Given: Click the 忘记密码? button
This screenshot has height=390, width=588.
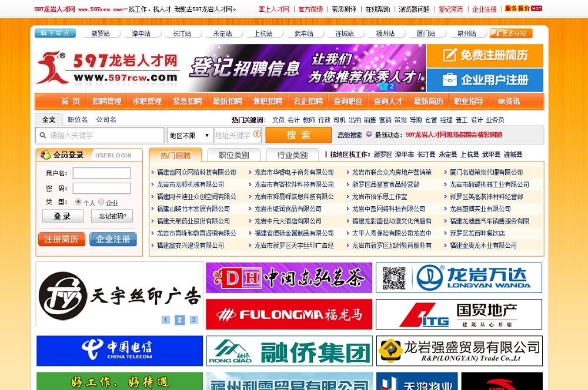Looking at the screenshot, I should pos(112,216).
